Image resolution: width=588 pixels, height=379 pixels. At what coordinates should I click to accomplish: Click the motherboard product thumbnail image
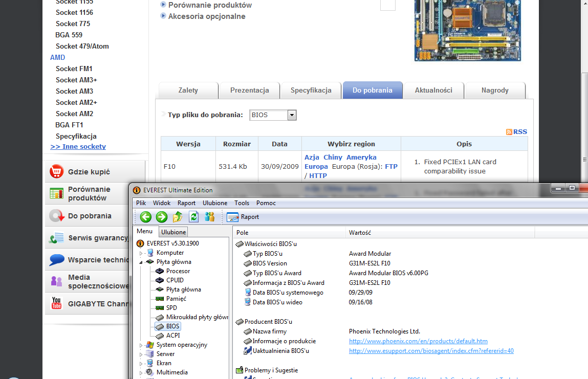tap(468, 30)
